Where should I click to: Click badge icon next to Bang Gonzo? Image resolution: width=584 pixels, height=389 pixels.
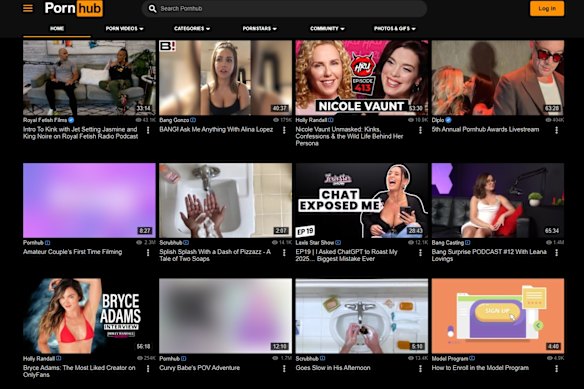tap(193, 120)
